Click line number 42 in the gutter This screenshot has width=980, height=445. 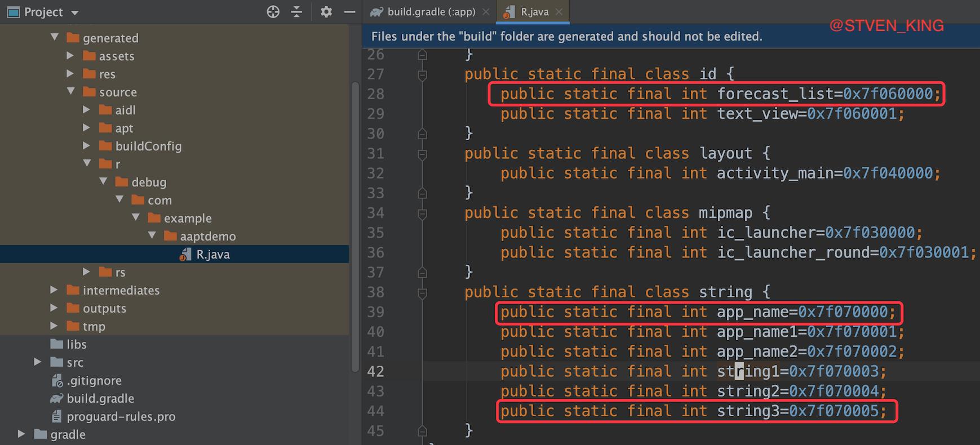376,371
